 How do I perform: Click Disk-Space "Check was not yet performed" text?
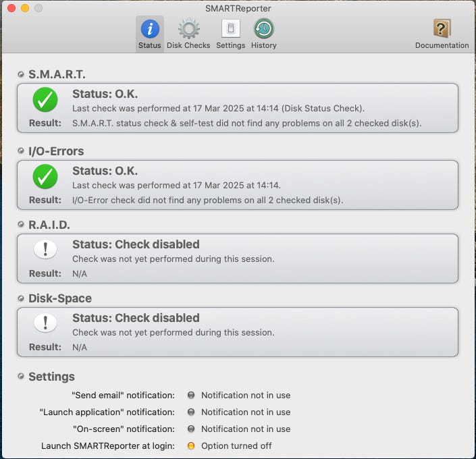coord(174,332)
